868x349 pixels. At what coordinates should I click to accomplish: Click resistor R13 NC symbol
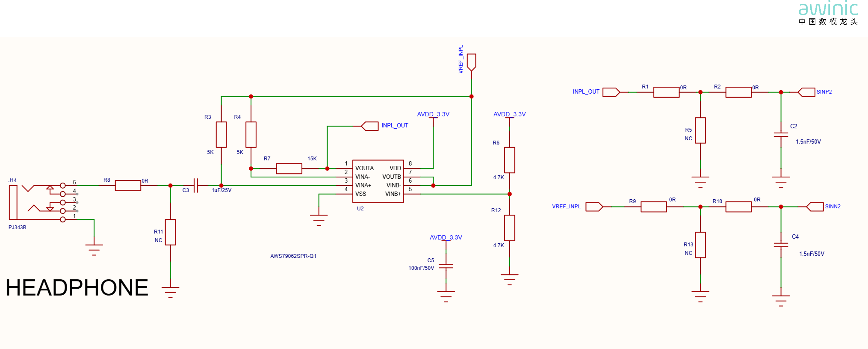click(701, 245)
